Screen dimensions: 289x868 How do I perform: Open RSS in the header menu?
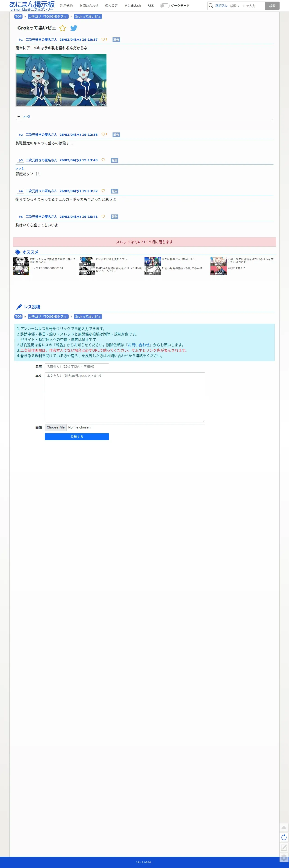coord(151,6)
